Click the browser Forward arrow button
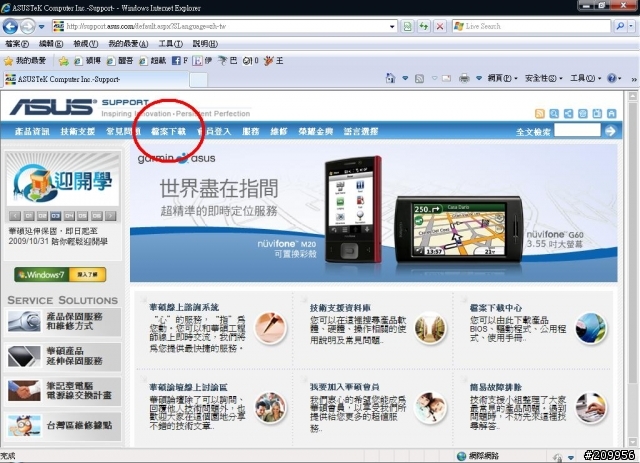 27,27
